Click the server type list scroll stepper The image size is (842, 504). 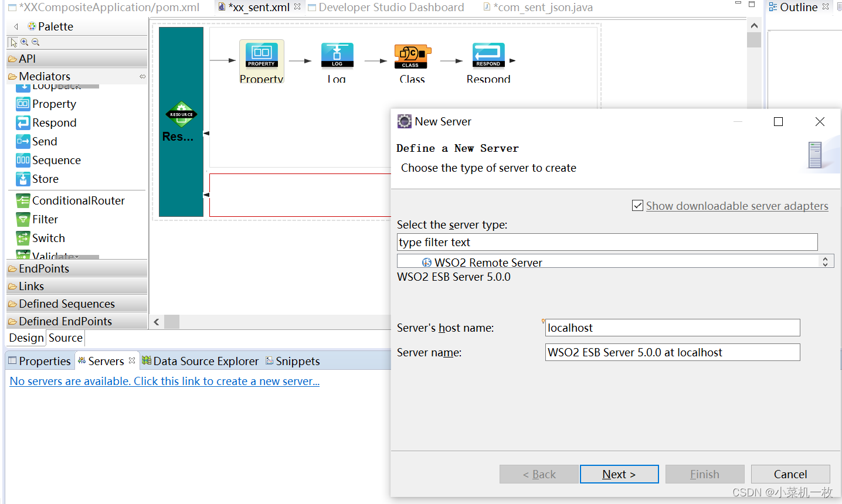pos(825,261)
